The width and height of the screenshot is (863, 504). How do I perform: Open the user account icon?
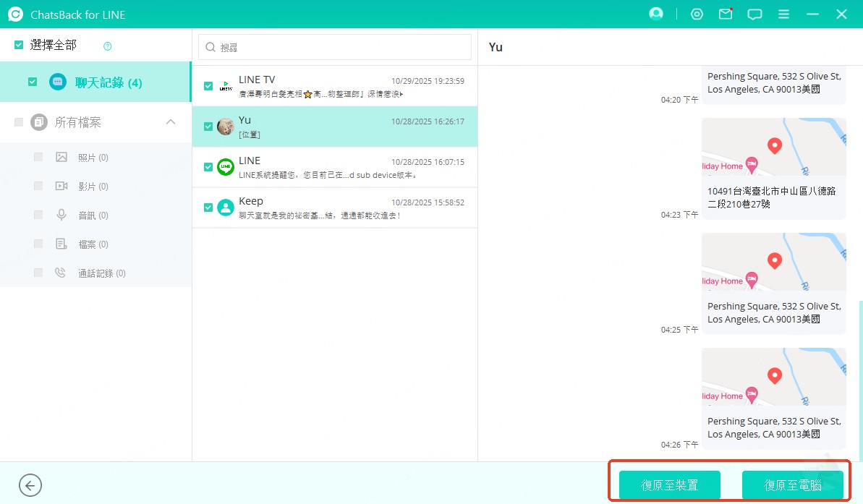point(655,14)
